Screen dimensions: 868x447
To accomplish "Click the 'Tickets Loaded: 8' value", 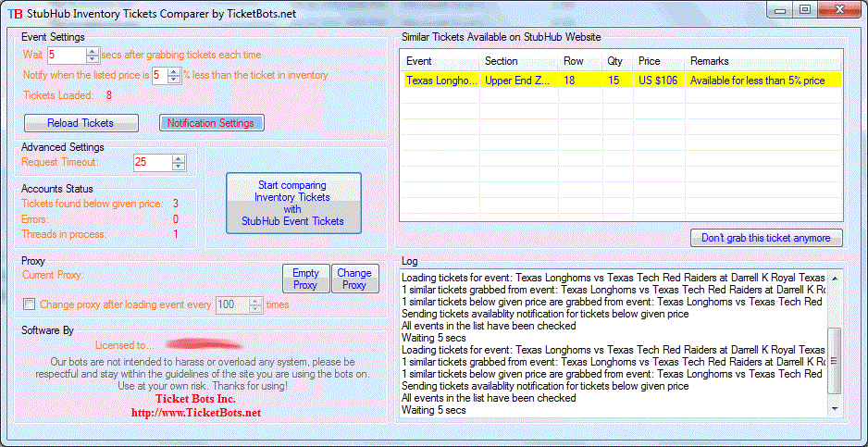I will click(109, 95).
